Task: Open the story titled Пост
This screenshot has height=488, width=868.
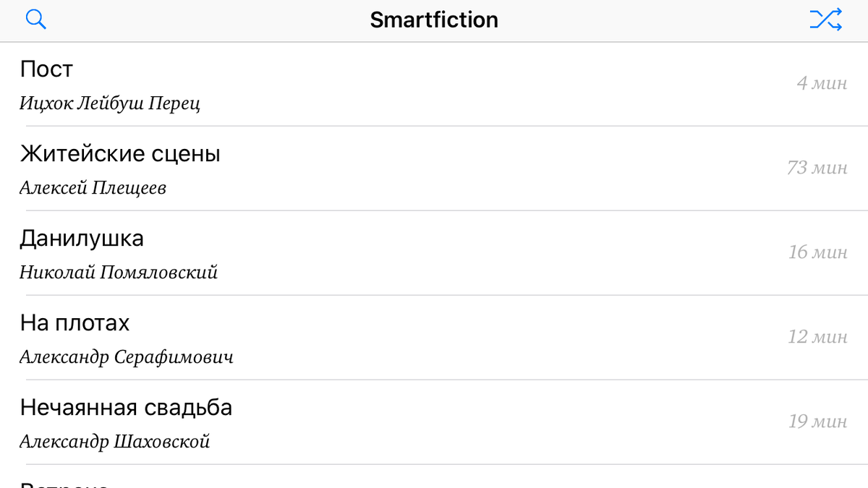Action: tap(46, 69)
